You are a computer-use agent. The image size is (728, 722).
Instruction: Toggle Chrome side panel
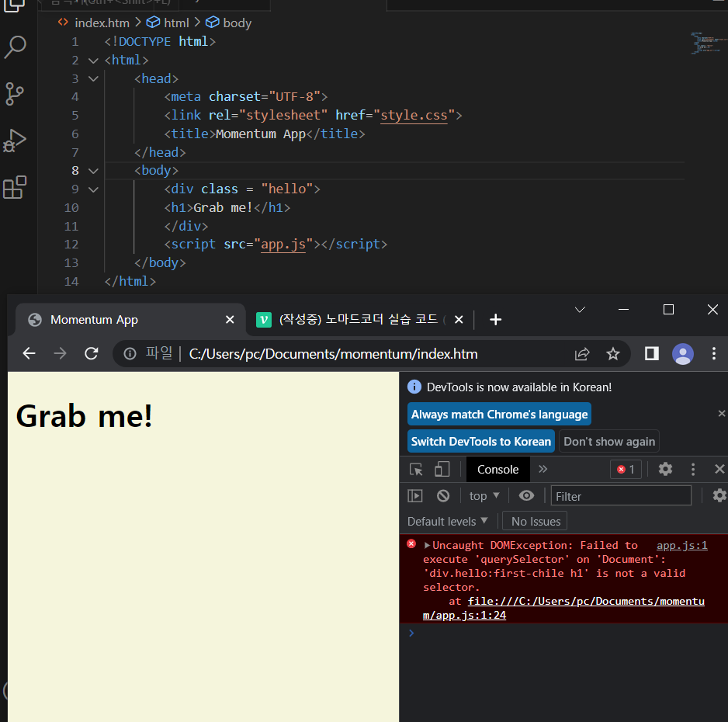[652, 354]
